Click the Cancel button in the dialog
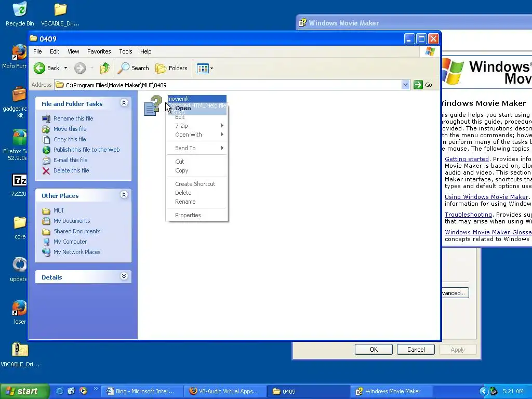 pyautogui.click(x=416, y=350)
